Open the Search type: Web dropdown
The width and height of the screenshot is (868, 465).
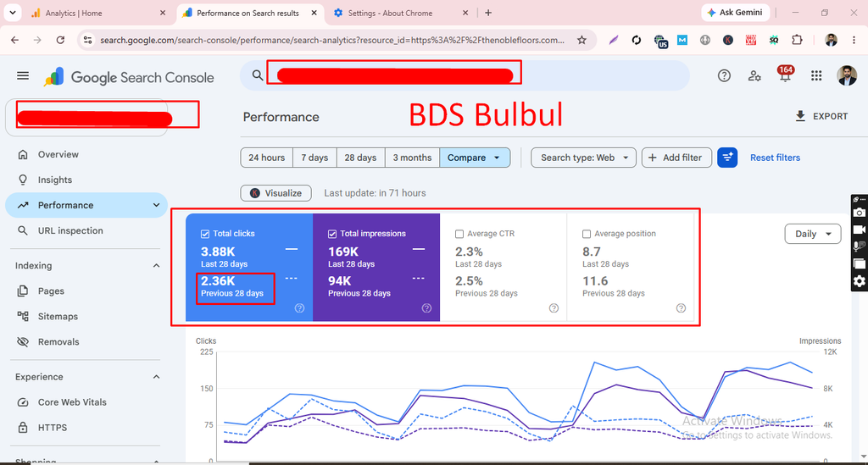(583, 158)
